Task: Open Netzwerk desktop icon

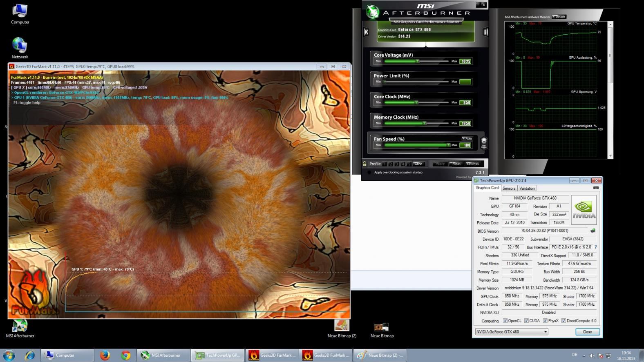Action: pos(20,48)
